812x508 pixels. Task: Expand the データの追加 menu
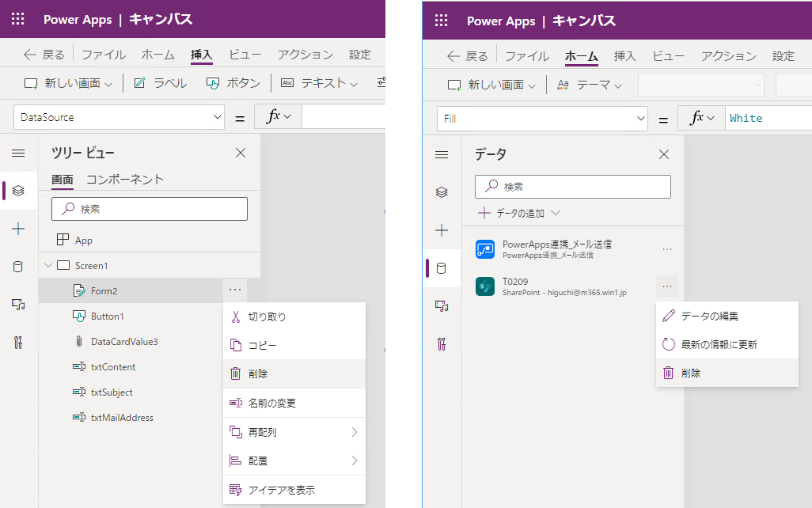click(x=519, y=213)
